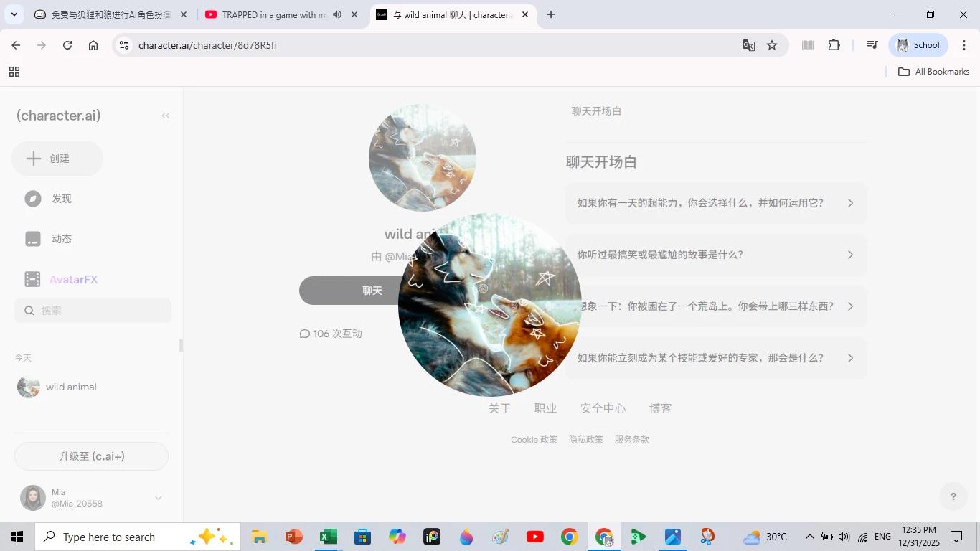Open the 安全中心 safety center link
This screenshot has width=980, height=551.
point(603,408)
